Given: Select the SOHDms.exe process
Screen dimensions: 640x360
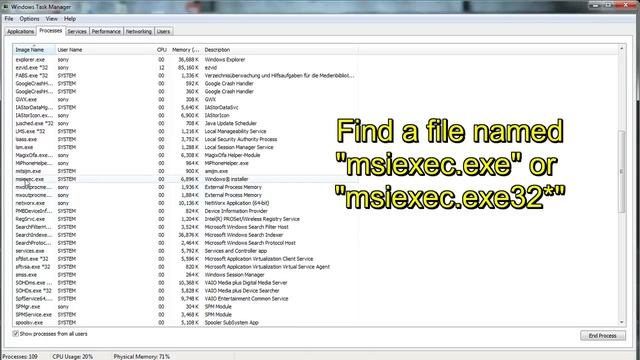Looking at the screenshot, I should coord(185,283).
